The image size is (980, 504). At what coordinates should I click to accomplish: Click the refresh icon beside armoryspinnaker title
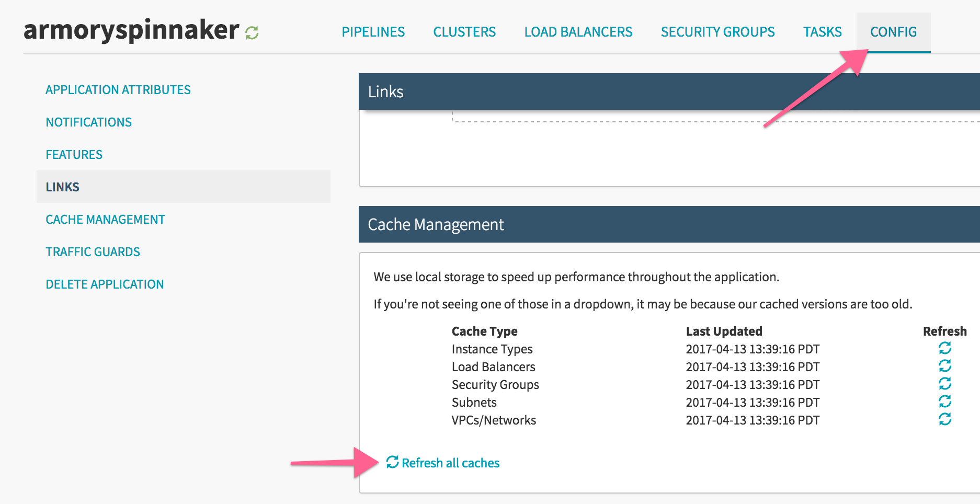tap(252, 33)
